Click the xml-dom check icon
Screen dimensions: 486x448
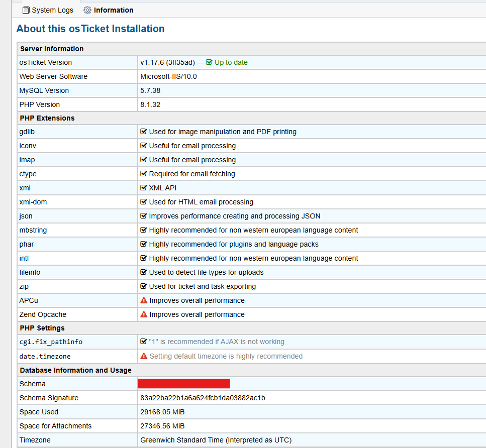coord(143,202)
